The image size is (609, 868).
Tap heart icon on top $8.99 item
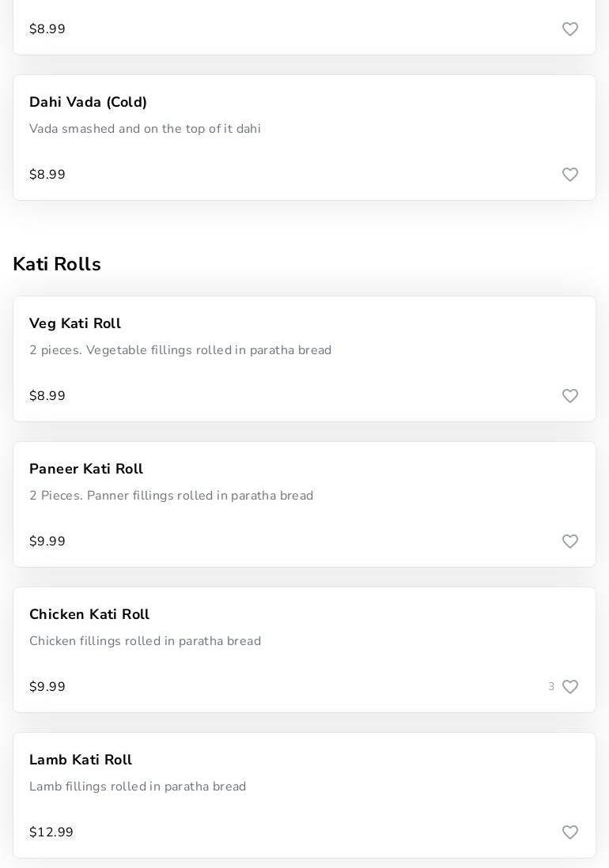[570, 29]
